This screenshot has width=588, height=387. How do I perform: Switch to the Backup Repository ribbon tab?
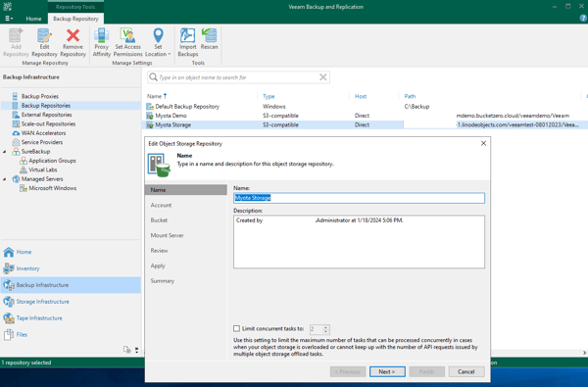coord(75,19)
